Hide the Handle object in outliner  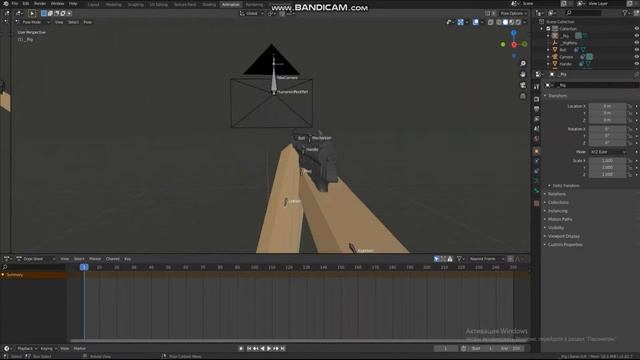(636, 64)
